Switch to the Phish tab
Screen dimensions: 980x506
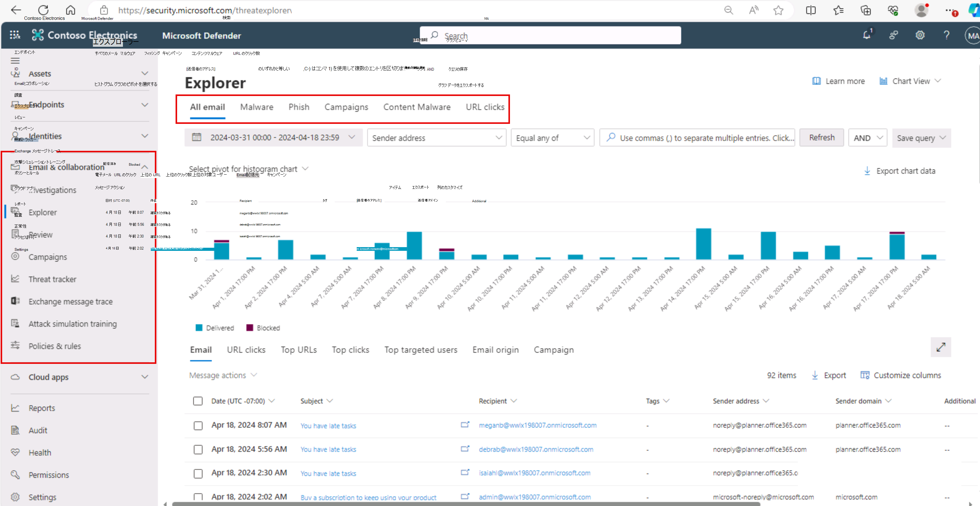click(x=298, y=107)
